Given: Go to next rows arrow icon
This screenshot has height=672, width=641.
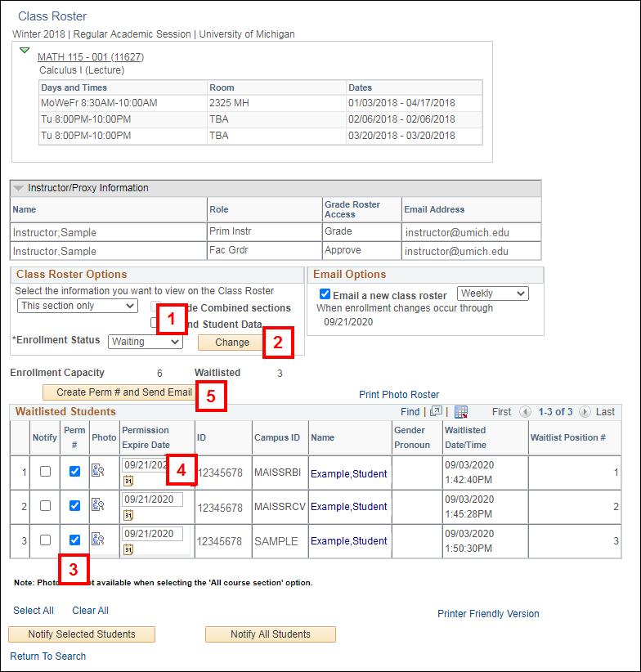Looking at the screenshot, I should (585, 412).
